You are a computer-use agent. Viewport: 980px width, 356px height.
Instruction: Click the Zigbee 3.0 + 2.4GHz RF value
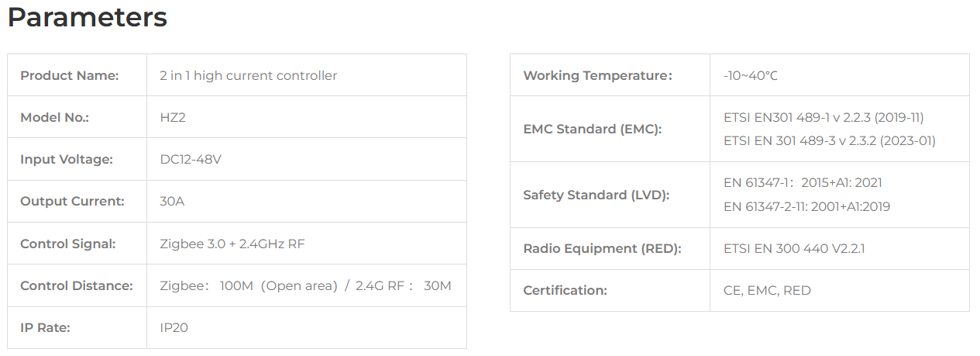point(232,244)
